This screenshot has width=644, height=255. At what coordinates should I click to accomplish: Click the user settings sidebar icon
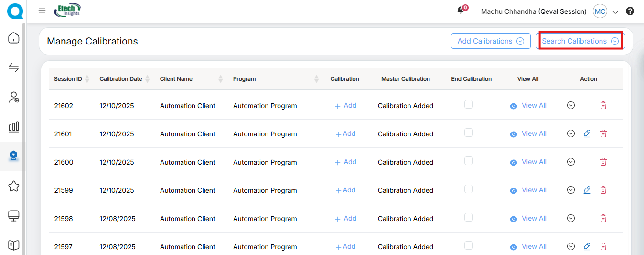(14, 97)
